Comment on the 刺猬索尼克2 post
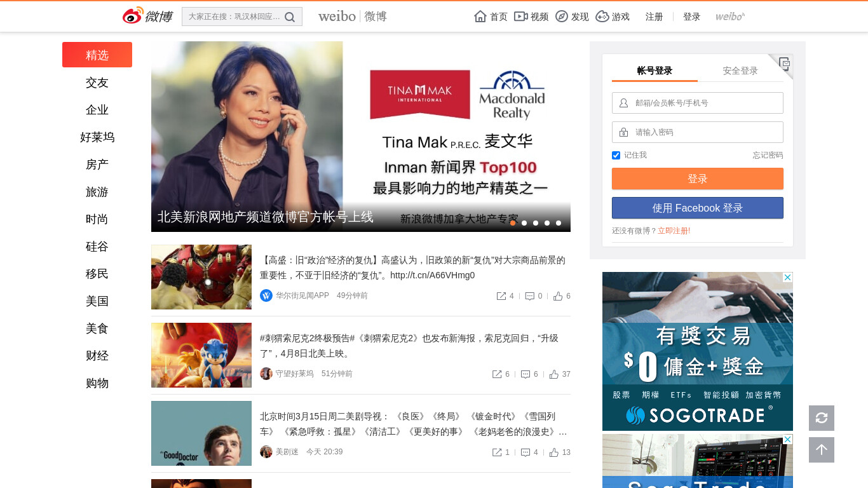 (x=526, y=374)
